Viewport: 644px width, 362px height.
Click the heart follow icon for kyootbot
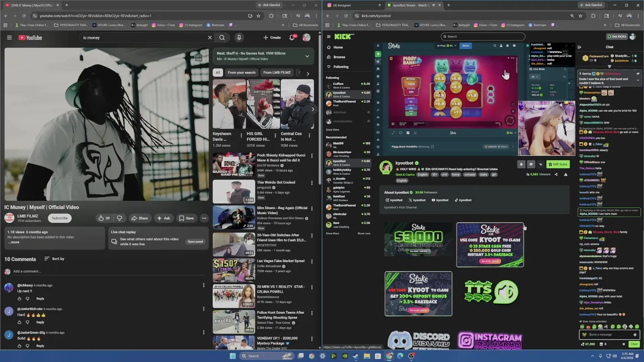(x=531, y=164)
